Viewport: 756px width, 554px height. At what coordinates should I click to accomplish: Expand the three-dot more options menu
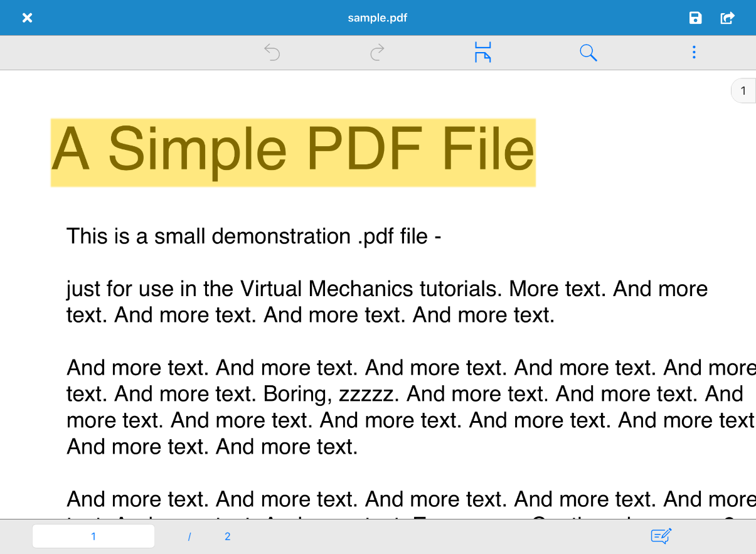click(x=693, y=53)
